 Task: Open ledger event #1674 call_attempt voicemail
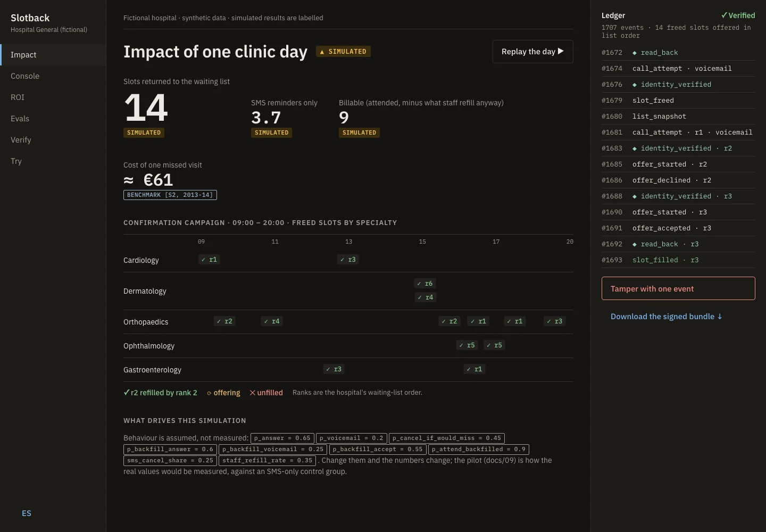pos(678,69)
